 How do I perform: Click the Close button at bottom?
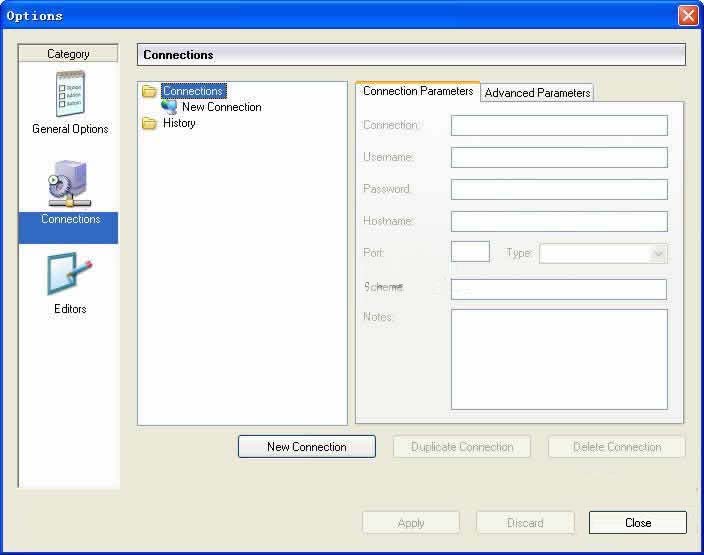[x=637, y=523]
